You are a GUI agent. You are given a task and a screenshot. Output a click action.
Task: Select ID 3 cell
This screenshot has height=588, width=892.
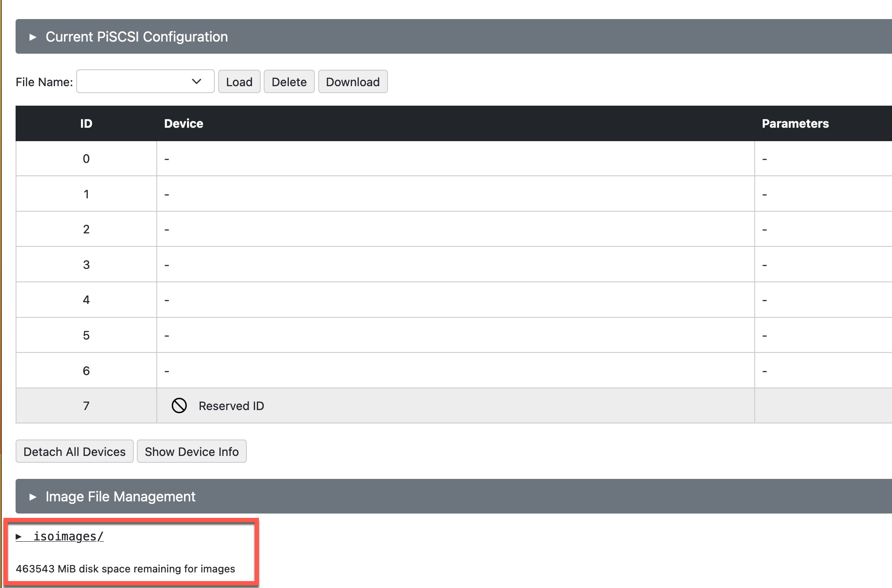pyautogui.click(x=86, y=265)
